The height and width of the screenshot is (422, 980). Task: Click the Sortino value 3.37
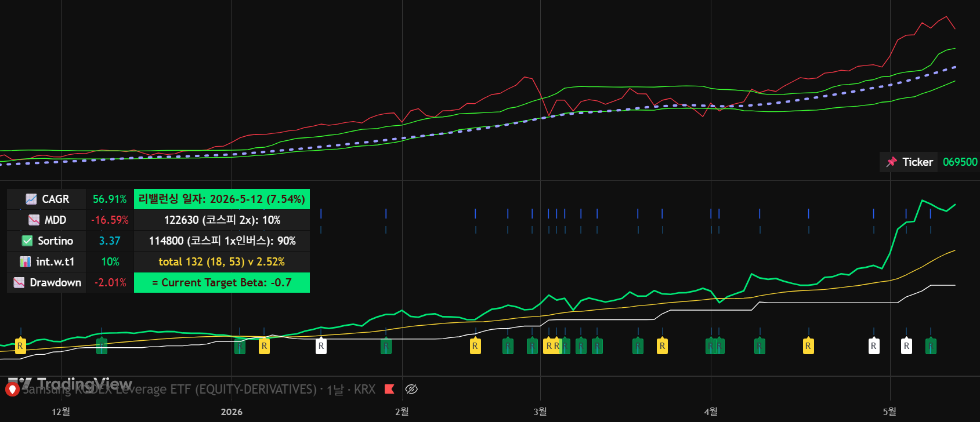(x=110, y=241)
